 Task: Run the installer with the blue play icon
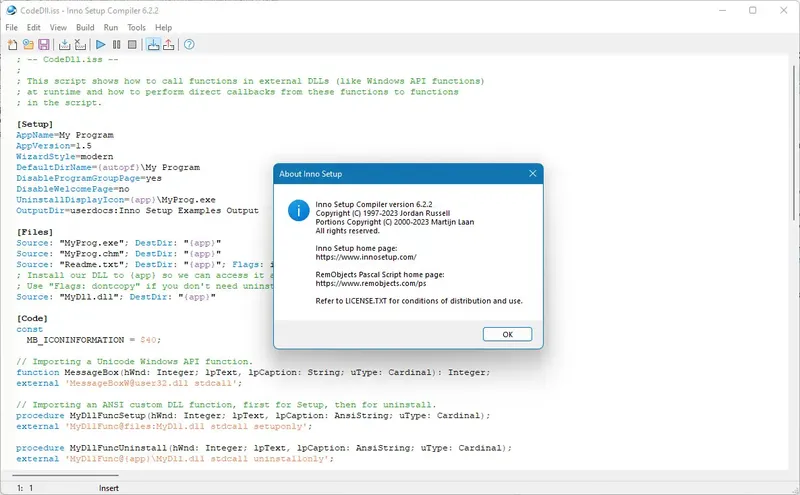click(x=101, y=45)
